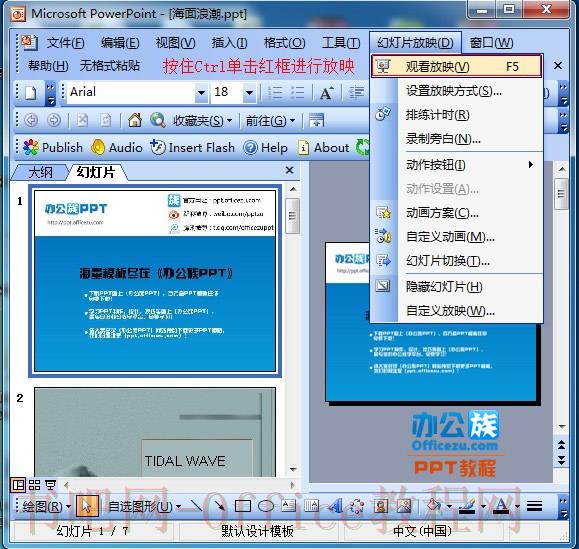Choose 自定义动画(M) menu item
Viewport: 579px width, 549px height.
[x=456, y=237]
